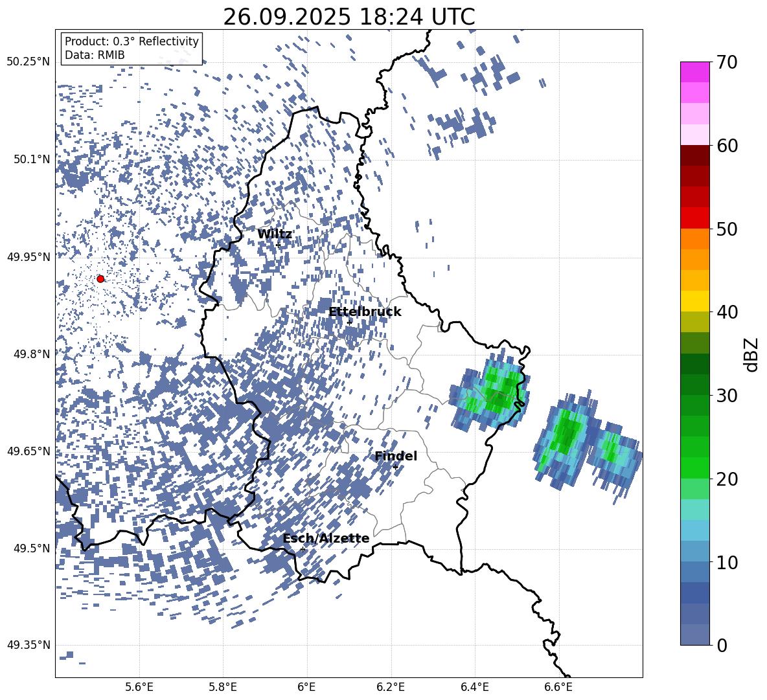
Task: Click the 6.2°E longitude tick label
Action: click(x=391, y=687)
